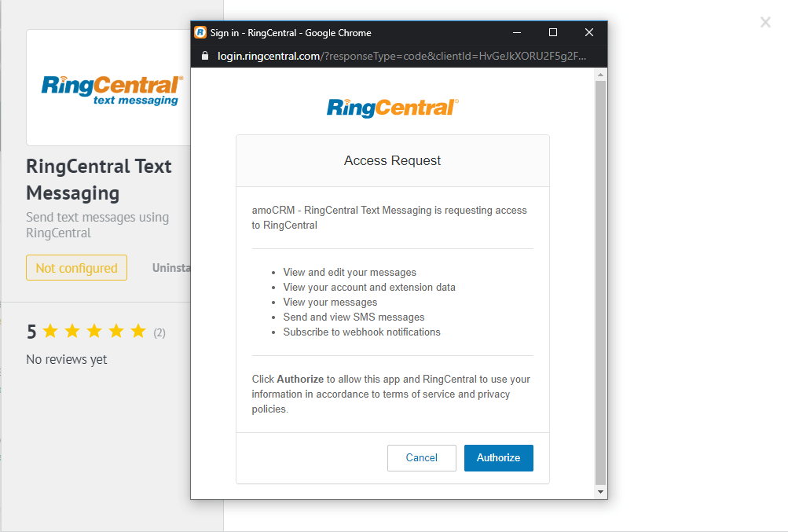Click the RingCentral logo inside the dialog

coord(392,107)
